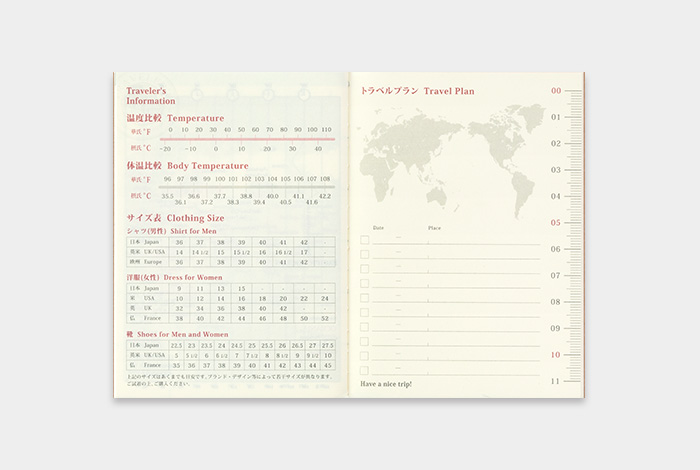Click the '27.5' cell in shoes Japan row
700x470 pixels.
tap(328, 345)
